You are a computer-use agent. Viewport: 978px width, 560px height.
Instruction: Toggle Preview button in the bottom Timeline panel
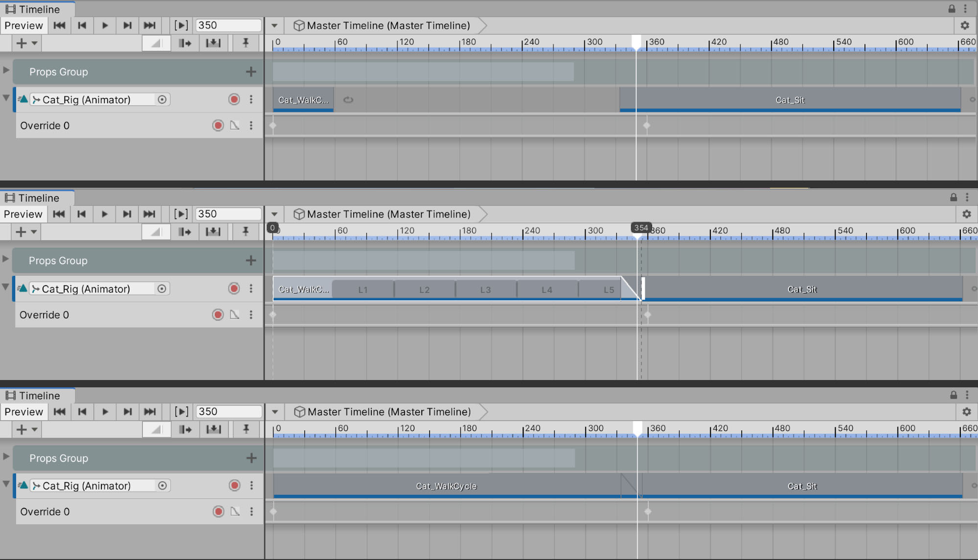click(x=23, y=412)
